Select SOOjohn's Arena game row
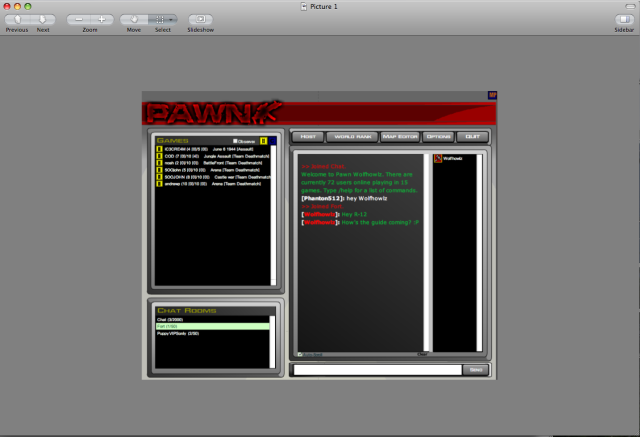The height and width of the screenshot is (437, 640). (x=213, y=170)
